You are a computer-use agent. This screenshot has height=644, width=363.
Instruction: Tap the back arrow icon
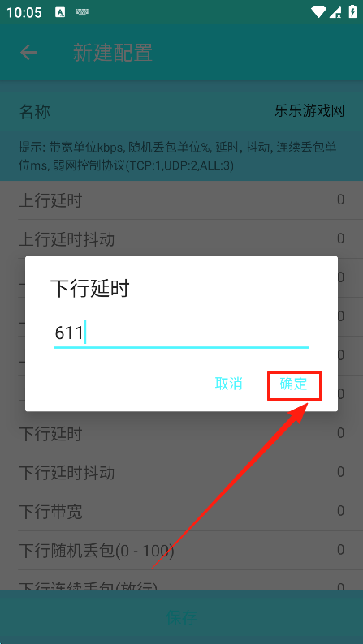click(x=28, y=53)
